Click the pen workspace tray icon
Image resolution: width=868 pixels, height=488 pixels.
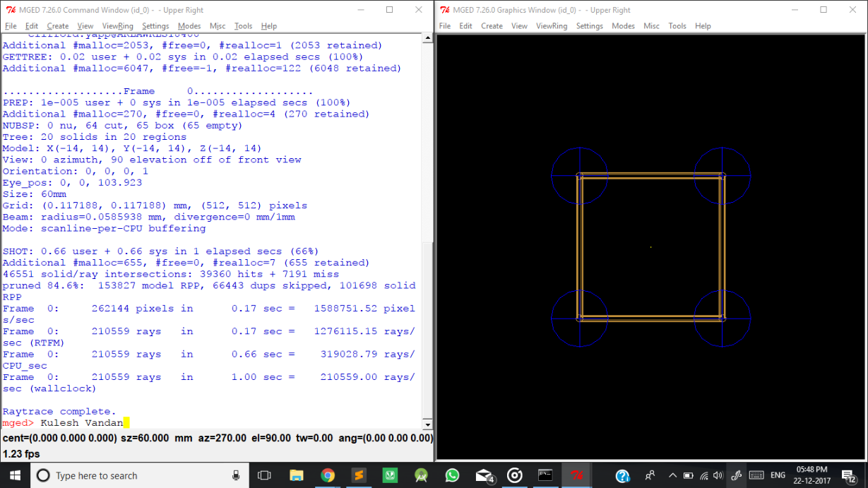pos(737,475)
